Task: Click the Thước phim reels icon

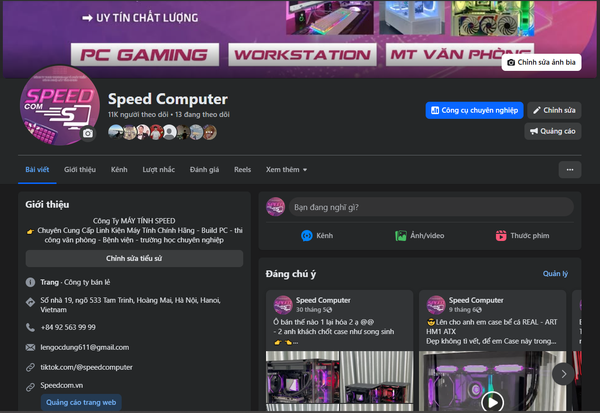Action: point(500,235)
